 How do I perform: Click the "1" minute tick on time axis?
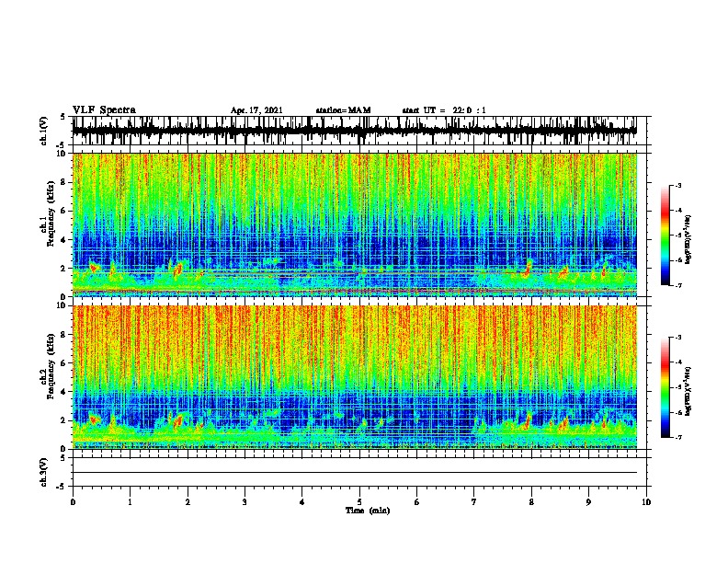click(130, 501)
